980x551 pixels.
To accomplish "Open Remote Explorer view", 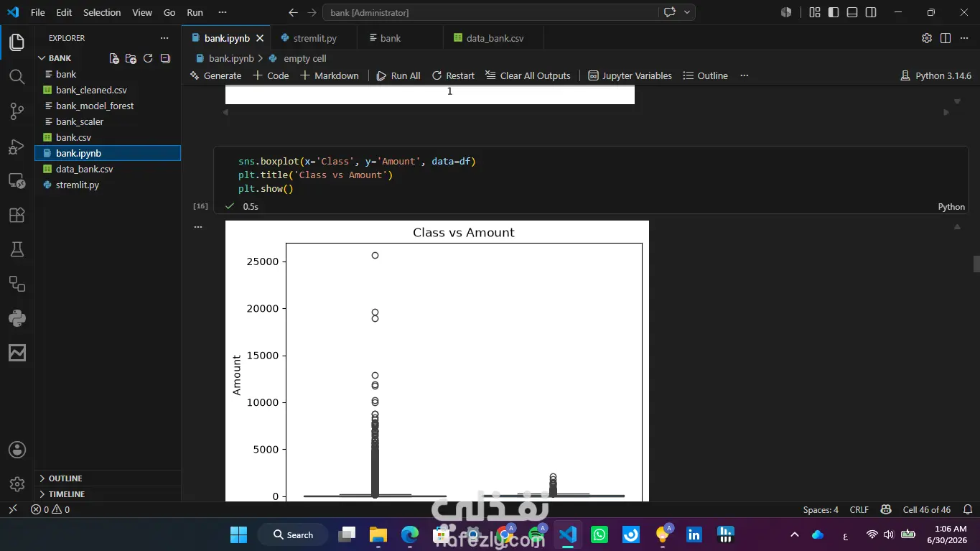I will [x=17, y=180].
